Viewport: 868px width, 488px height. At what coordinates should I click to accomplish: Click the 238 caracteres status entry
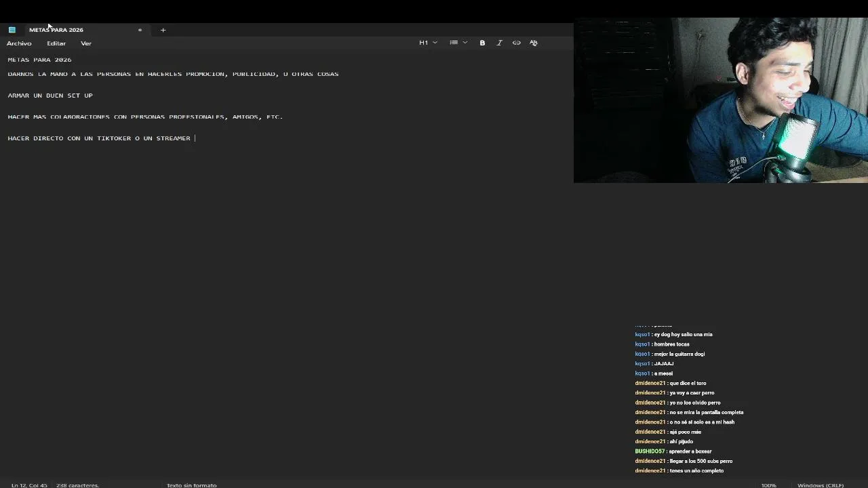point(77,485)
